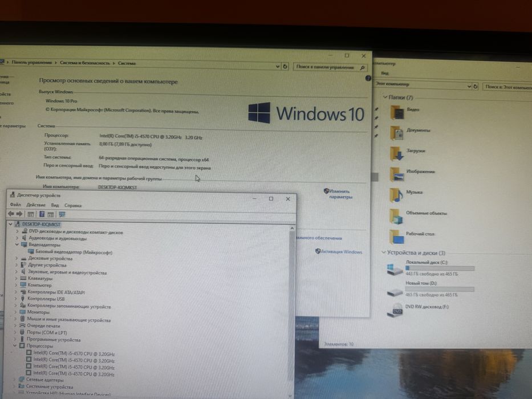Expand Аудиовходы и аудиовыходы node
Screen dimensions: 532x399
point(17,238)
